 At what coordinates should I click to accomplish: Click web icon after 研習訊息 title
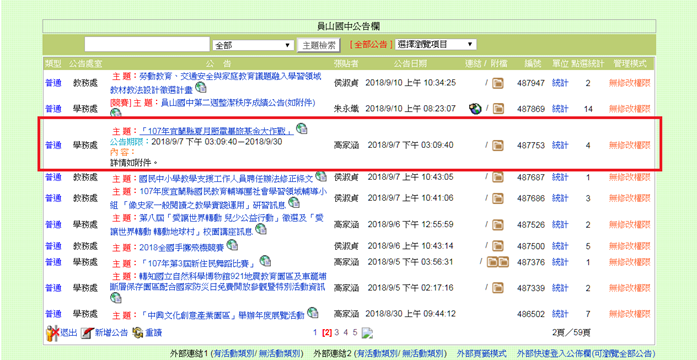[294, 203]
